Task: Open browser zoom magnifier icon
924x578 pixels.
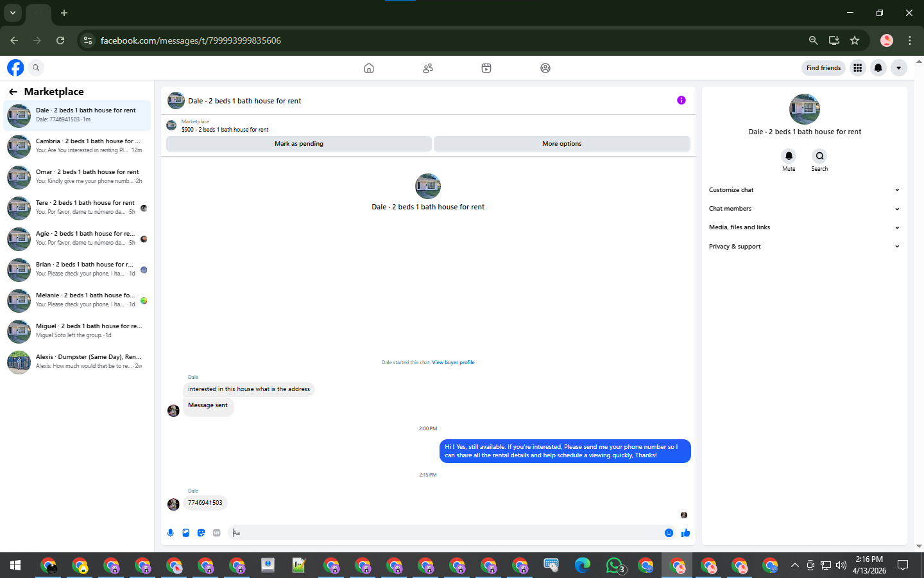Action: coord(814,40)
